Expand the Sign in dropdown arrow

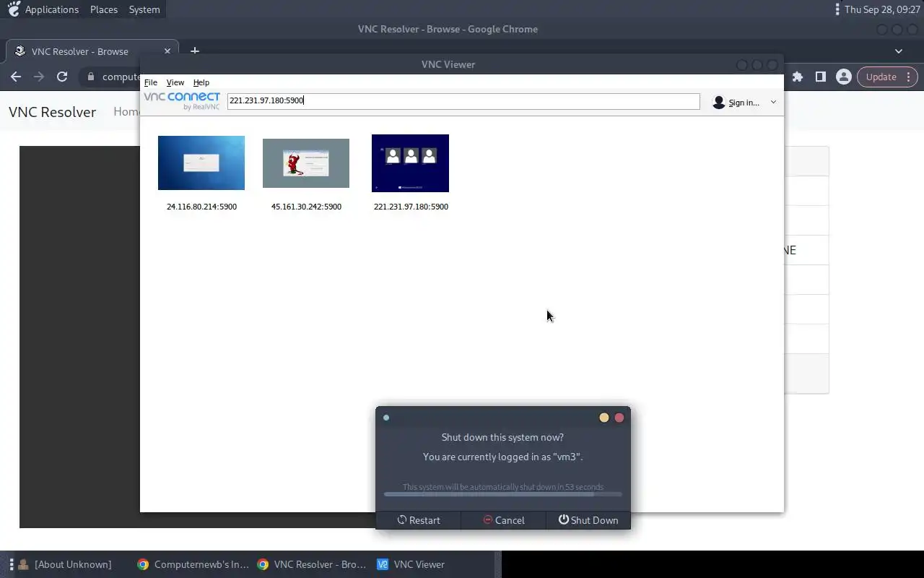[773, 102]
